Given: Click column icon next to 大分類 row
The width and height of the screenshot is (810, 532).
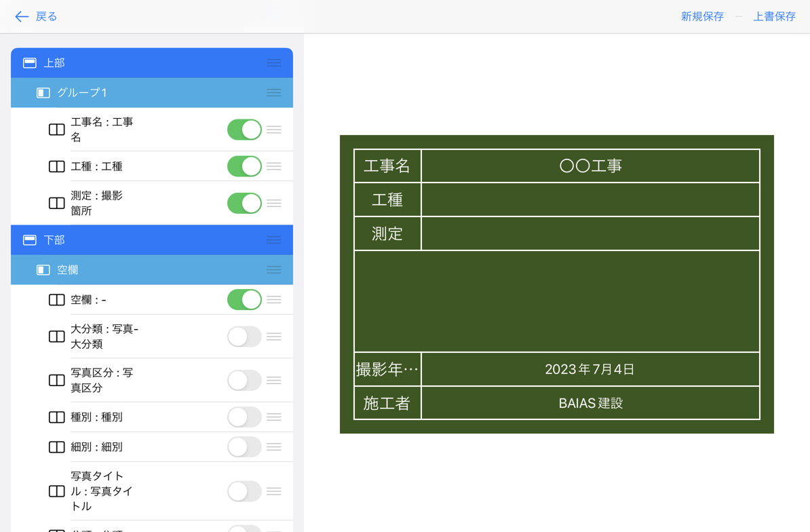Looking at the screenshot, I should pyautogui.click(x=57, y=337).
